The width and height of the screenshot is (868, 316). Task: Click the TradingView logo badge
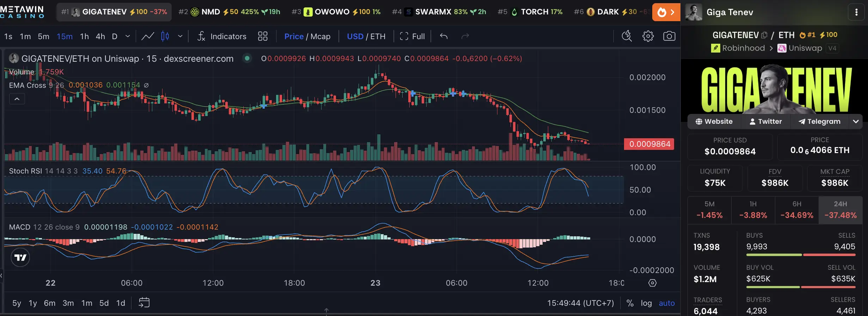pos(20,257)
